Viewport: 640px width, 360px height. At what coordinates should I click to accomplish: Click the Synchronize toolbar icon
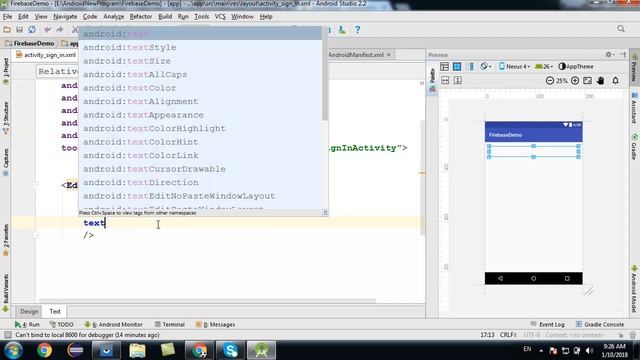(32, 29)
